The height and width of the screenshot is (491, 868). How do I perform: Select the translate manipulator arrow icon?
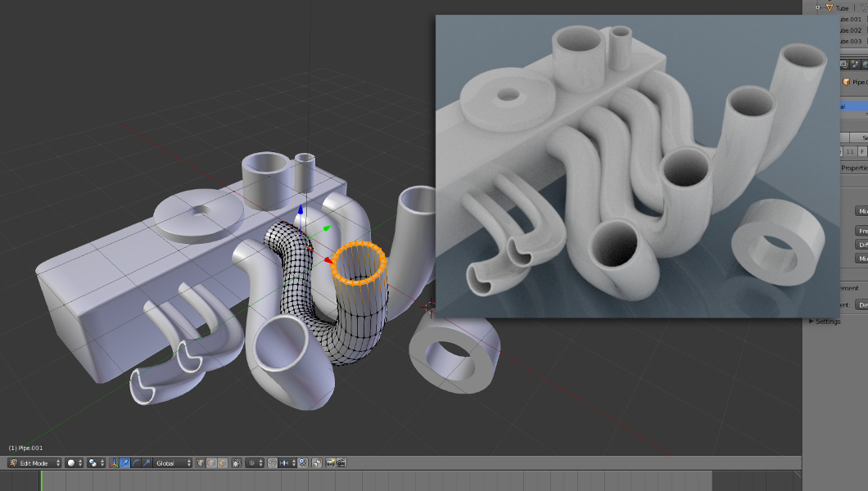click(x=124, y=463)
